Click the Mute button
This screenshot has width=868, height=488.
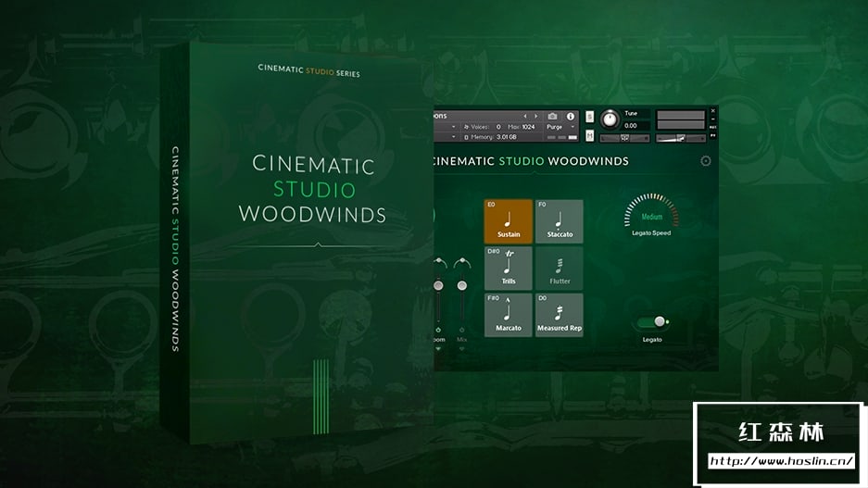pyautogui.click(x=589, y=135)
